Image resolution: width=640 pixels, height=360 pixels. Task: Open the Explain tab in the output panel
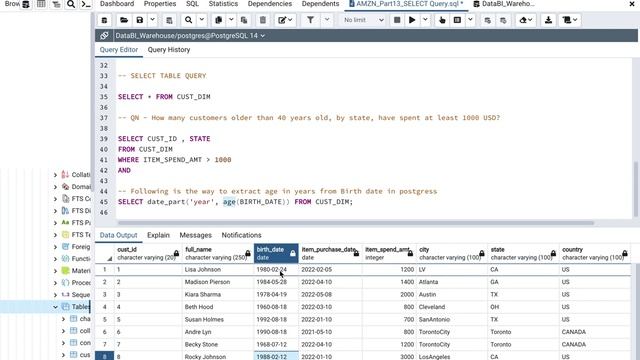click(158, 235)
